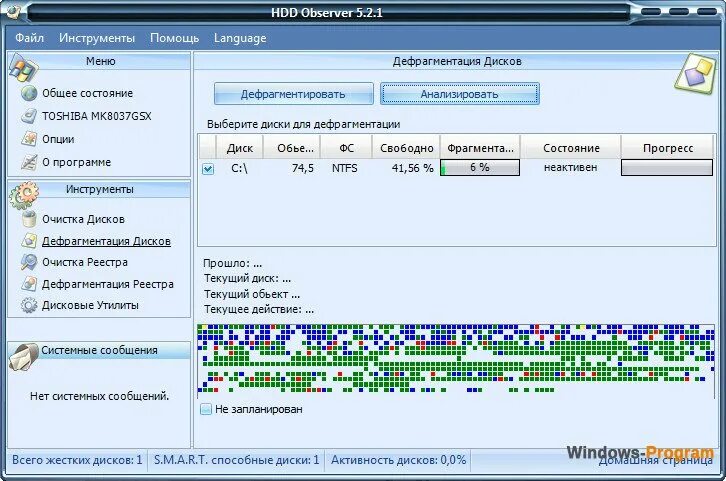Click the Прошло: ... label

click(232, 263)
